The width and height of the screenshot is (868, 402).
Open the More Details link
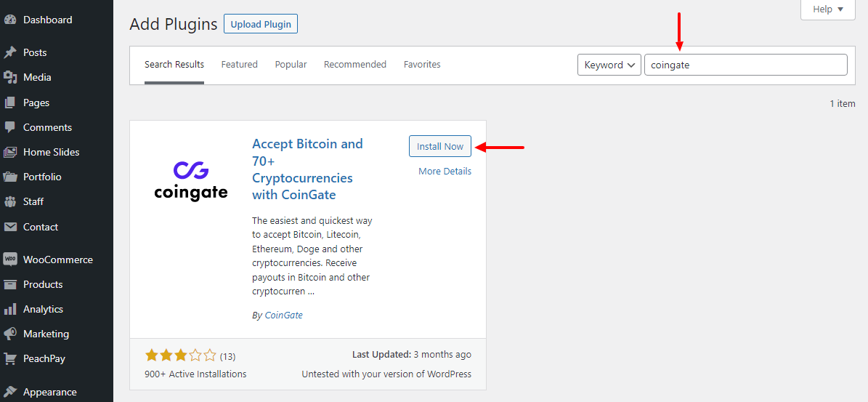pos(445,172)
